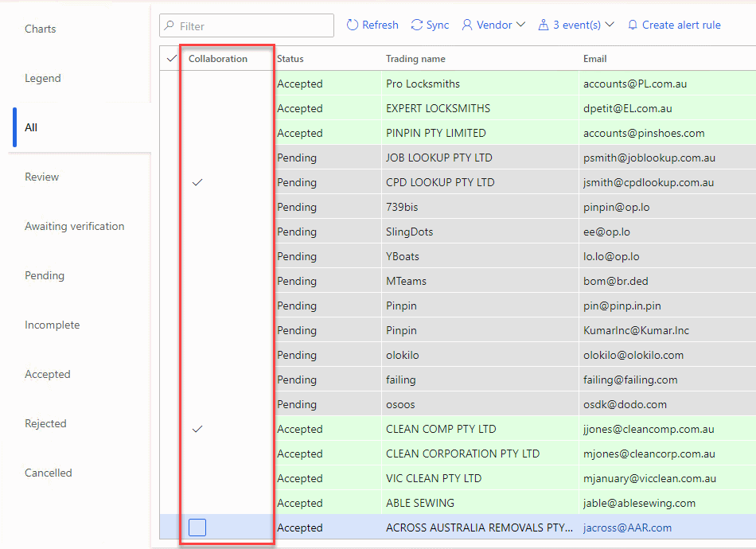The height and width of the screenshot is (549, 756).
Task: Click the Sync arrows icon
Action: click(x=416, y=25)
